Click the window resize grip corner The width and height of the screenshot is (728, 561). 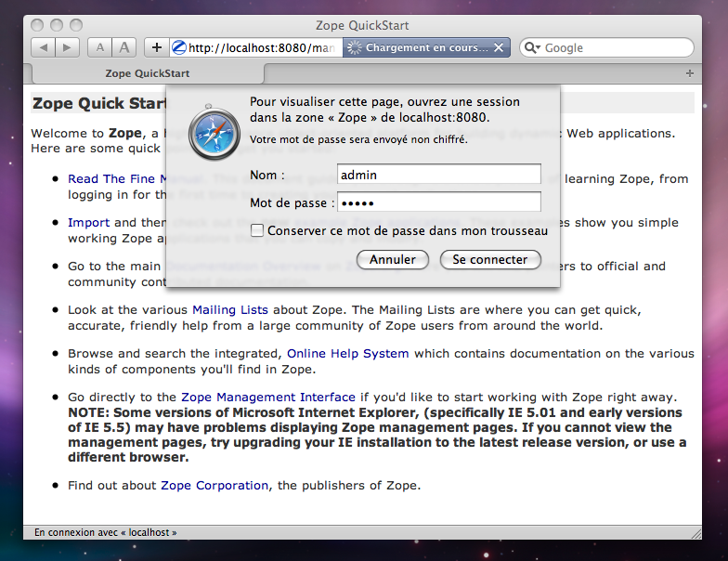(696, 533)
